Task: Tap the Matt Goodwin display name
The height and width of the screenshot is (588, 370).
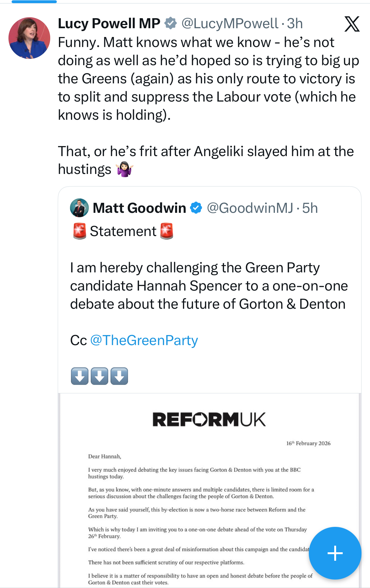Action: pos(139,208)
